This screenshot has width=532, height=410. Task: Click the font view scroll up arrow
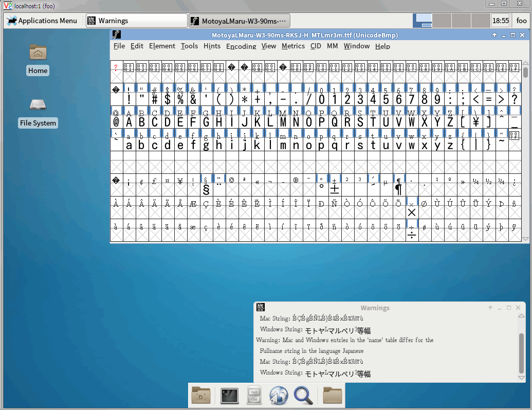(x=525, y=63)
